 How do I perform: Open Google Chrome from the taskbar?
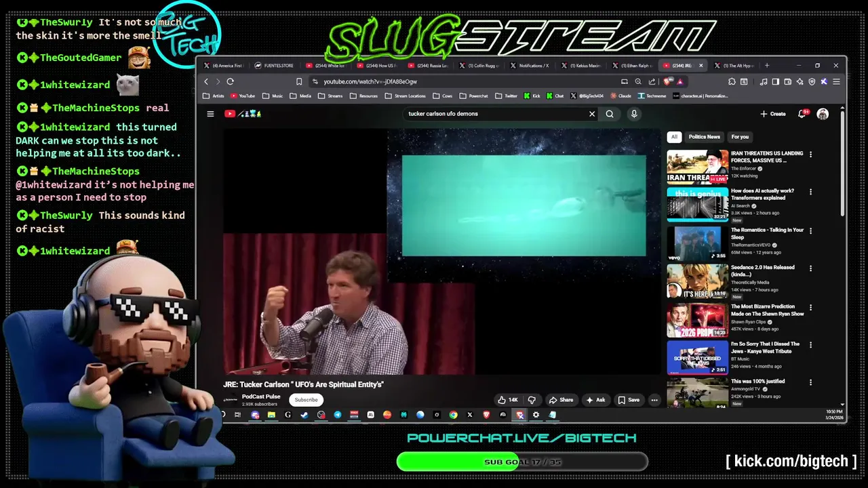(x=453, y=415)
